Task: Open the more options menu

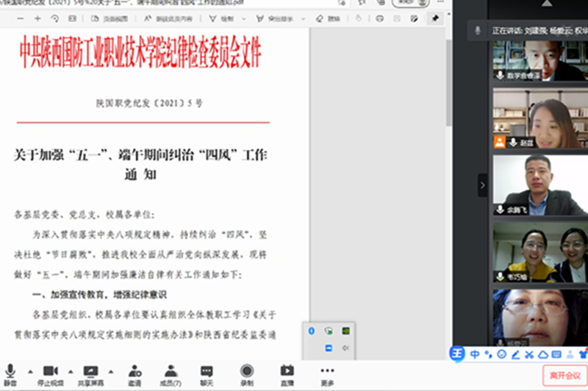Action: pyautogui.click(x=327, y=373)
